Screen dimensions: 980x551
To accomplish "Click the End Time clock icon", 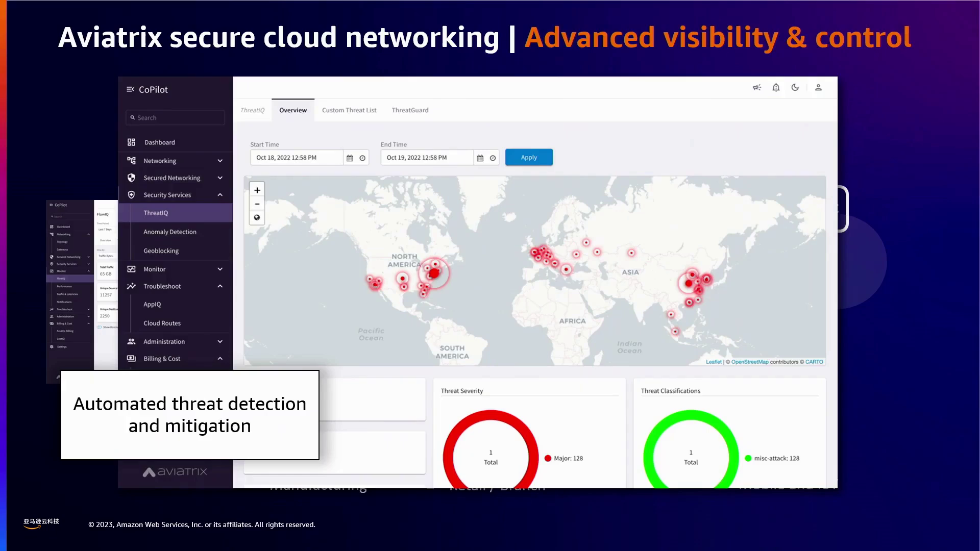I will point(493,158).
